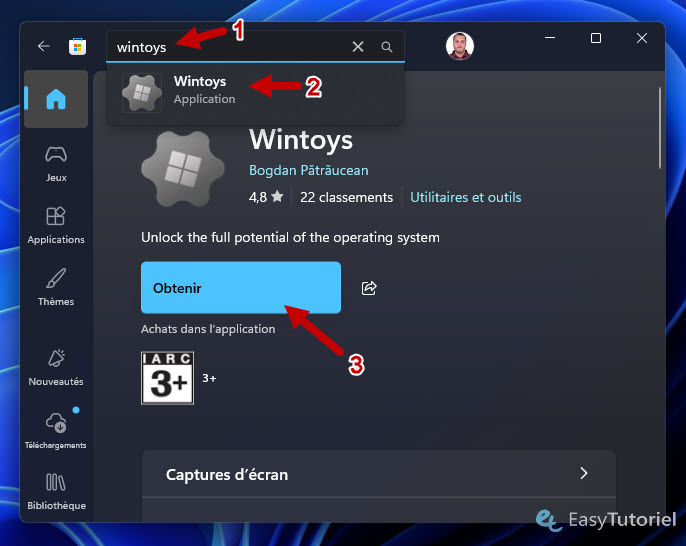Open the Applications section in the sidebar
Screen dimensions: 686x546
(x=56, y=226)
